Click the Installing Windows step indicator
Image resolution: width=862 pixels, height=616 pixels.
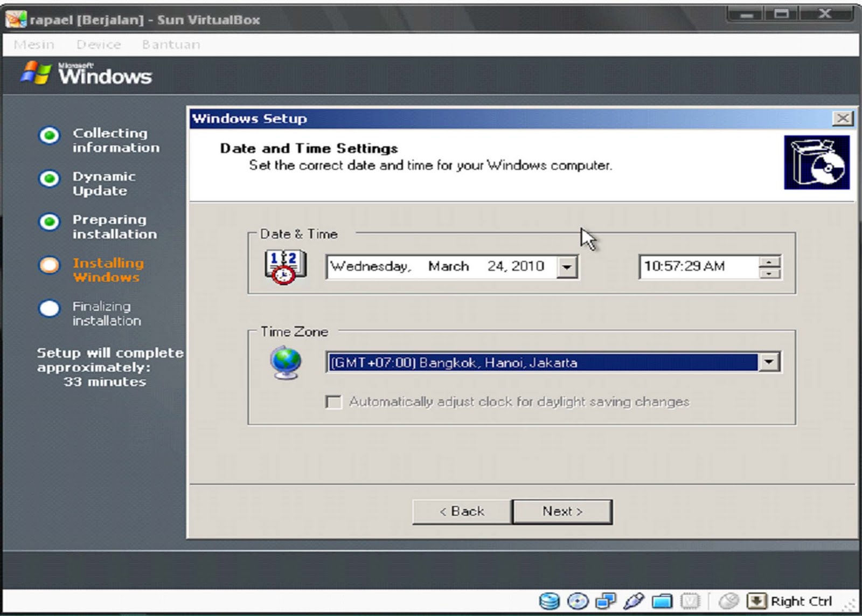click(x=49, y=265)
